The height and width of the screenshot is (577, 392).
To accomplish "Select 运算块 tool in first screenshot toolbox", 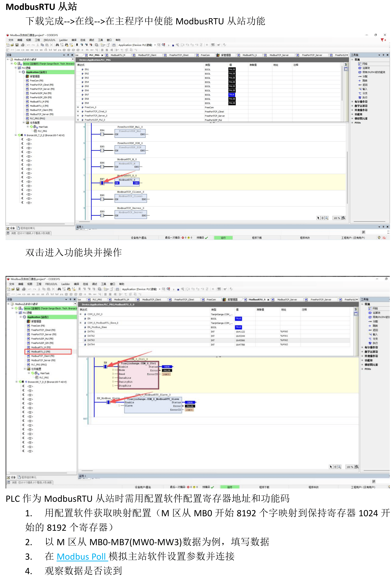I will [x=364, y=68].
